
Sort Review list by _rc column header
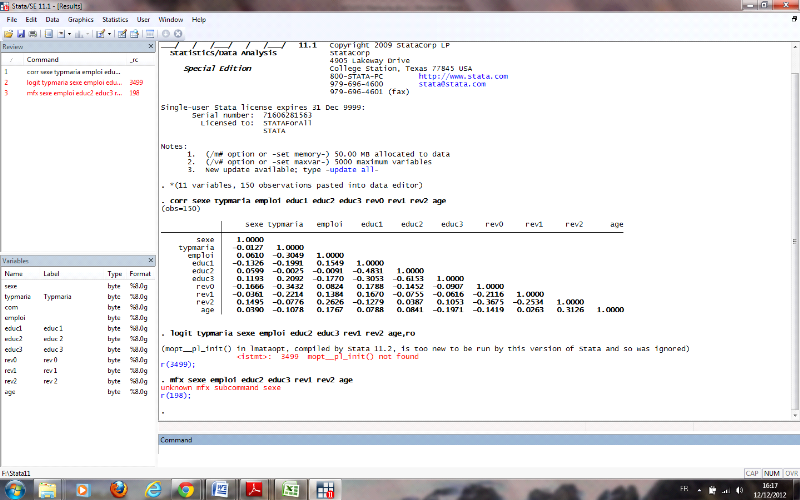click(135, 60)
